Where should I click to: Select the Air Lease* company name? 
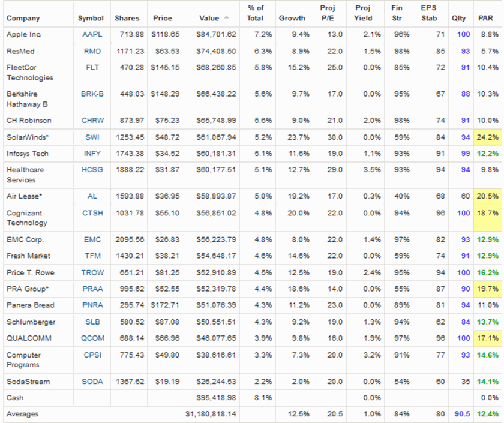click(25, 196)
